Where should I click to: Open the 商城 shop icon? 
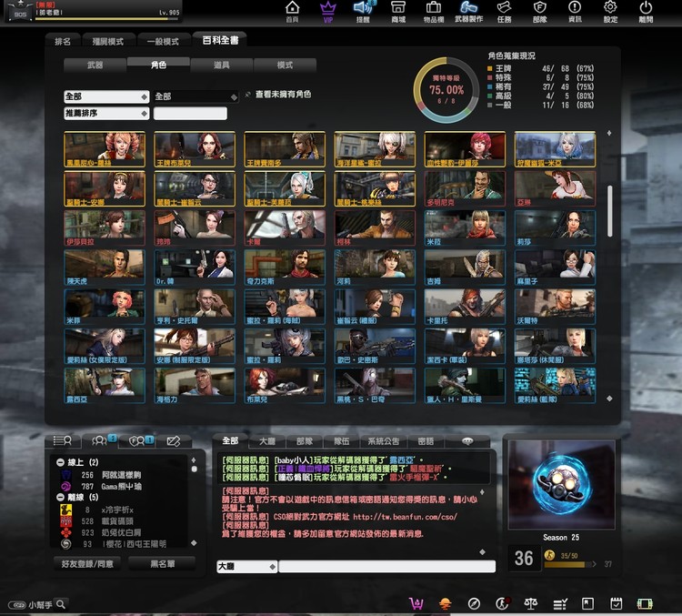coord(398,11)
